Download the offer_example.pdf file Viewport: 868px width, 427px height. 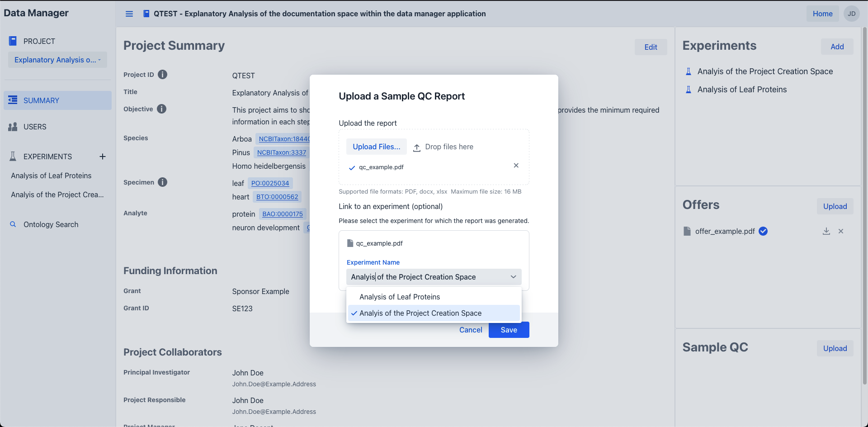(x=826, y=231)
